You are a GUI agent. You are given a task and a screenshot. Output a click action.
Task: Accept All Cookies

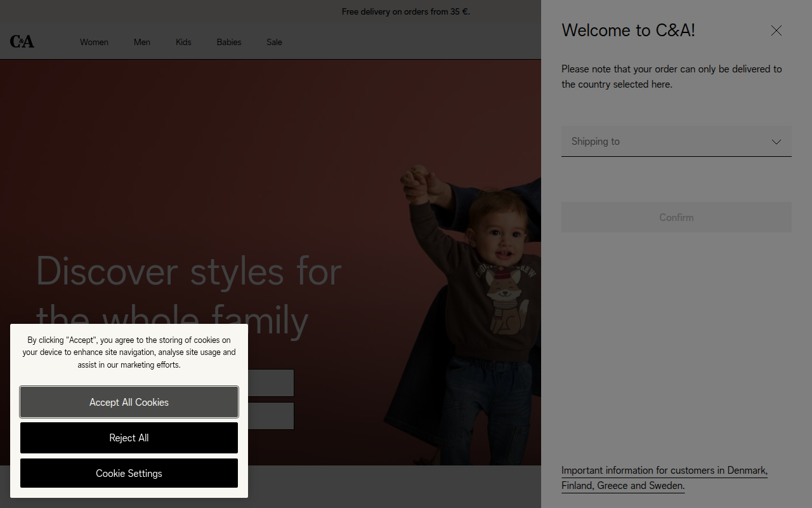click(129, 402)
